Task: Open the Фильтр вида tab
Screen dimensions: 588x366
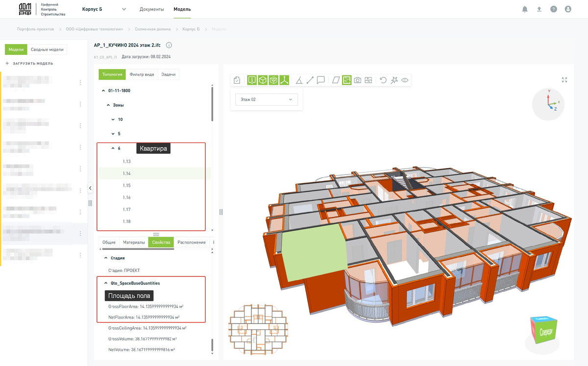Action: (x=142, y=74)
